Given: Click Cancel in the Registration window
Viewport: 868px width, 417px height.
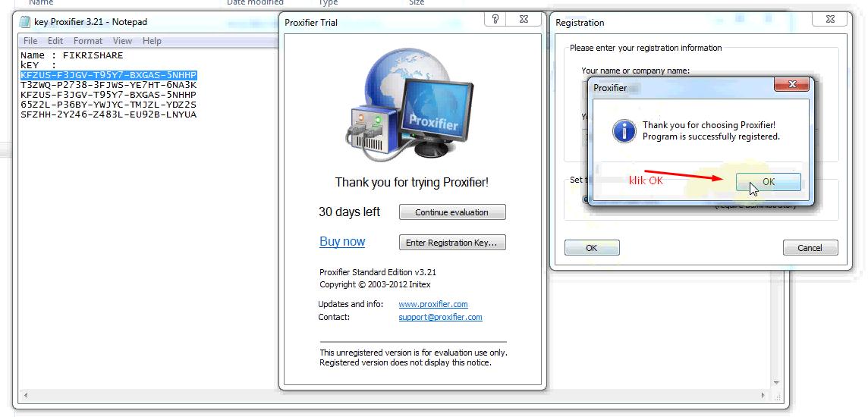Looking at the screenshot, I should (x=810, y=248).
